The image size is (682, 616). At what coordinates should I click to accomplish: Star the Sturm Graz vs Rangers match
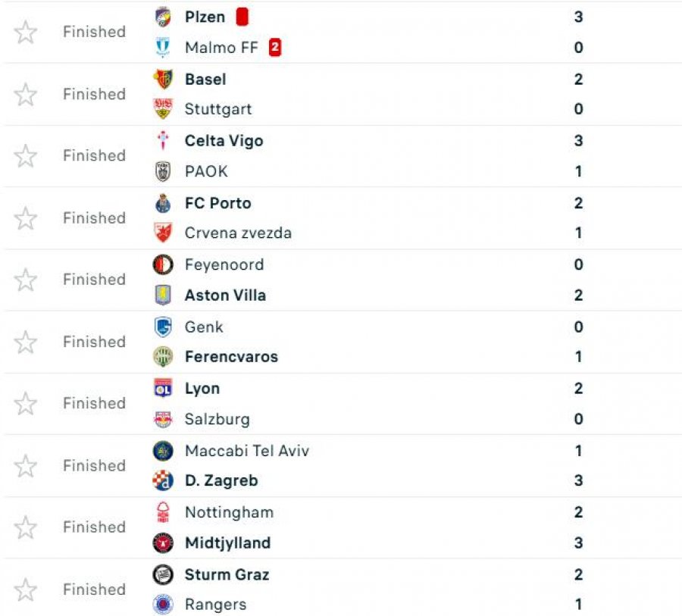[26, 589]
